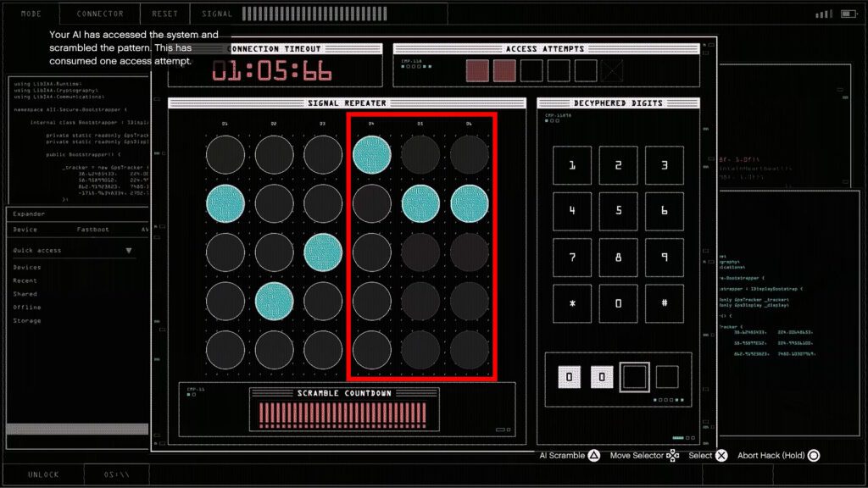Toggle the topmost unlit node in column 01
This screenshot has height=488, width=868.
(x=225, y=155)
